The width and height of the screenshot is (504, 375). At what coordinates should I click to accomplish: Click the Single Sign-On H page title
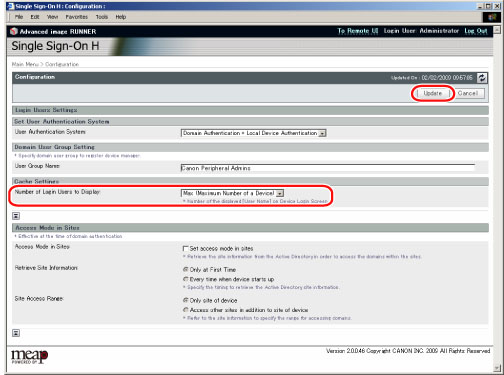[55, 46]
